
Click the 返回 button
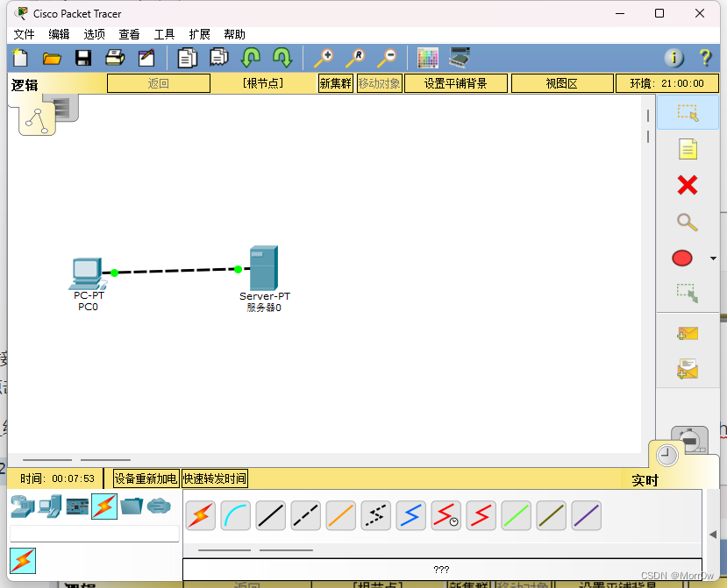pyautogui.click(x=159, y=83)
